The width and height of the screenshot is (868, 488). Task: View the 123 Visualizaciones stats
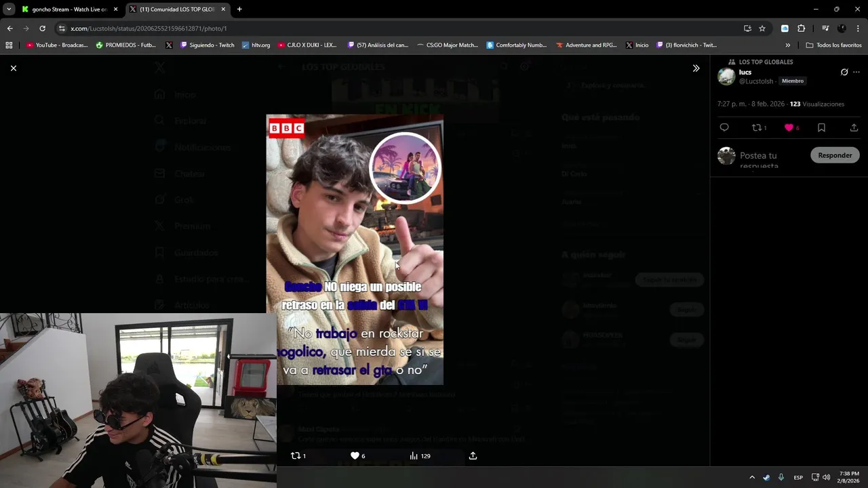[x=816, y=104]
